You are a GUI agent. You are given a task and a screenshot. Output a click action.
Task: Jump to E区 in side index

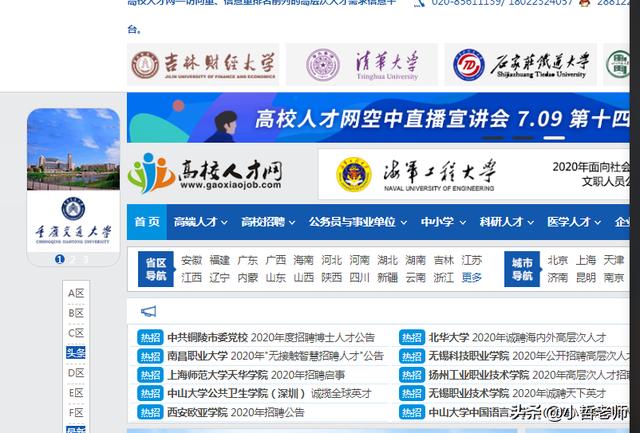[x=76, y=393]
